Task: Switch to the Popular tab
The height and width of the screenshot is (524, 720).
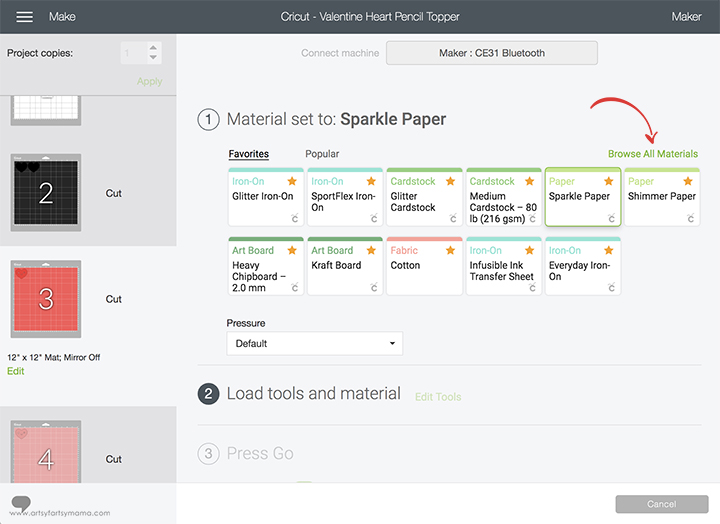Action: click(x=322, y=154)
